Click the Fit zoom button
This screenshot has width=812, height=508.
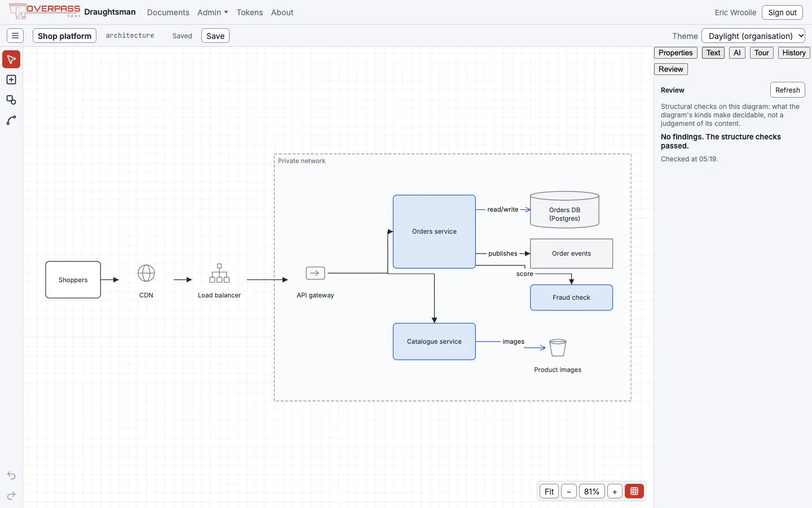549,491
